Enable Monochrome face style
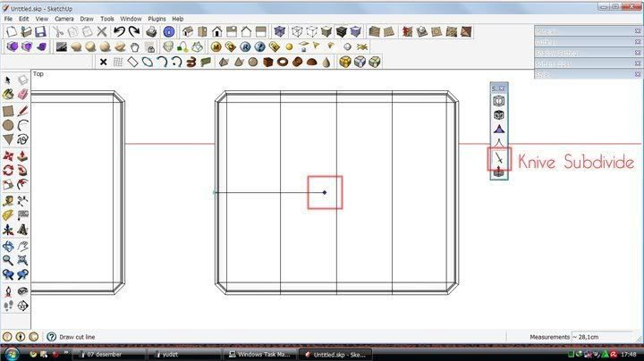644x361 pixels. tap(356, 31)
